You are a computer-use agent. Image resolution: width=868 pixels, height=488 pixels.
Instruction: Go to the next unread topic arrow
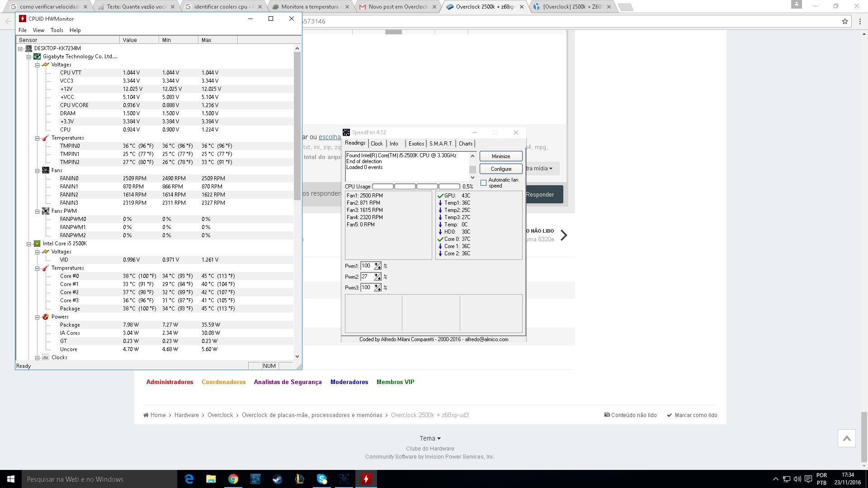pyautogui.click(x=564, y=235)
